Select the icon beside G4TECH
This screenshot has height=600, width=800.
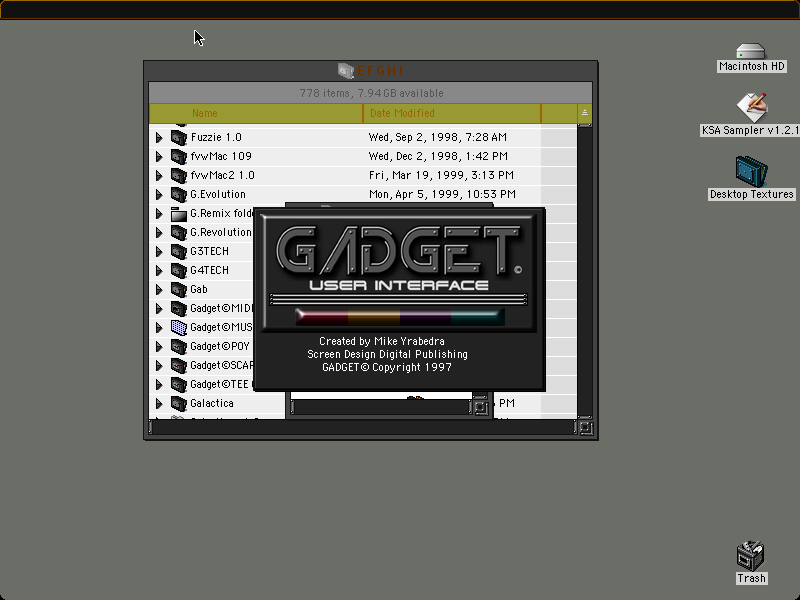tap(179, 270)
